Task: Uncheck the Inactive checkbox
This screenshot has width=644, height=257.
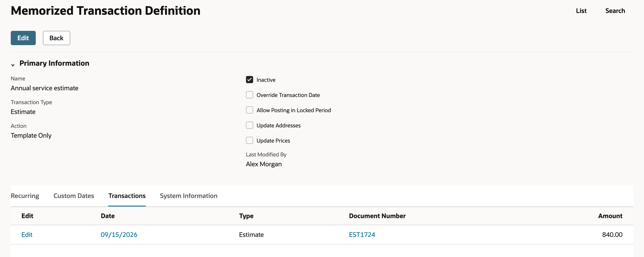Action: point(249,80)
